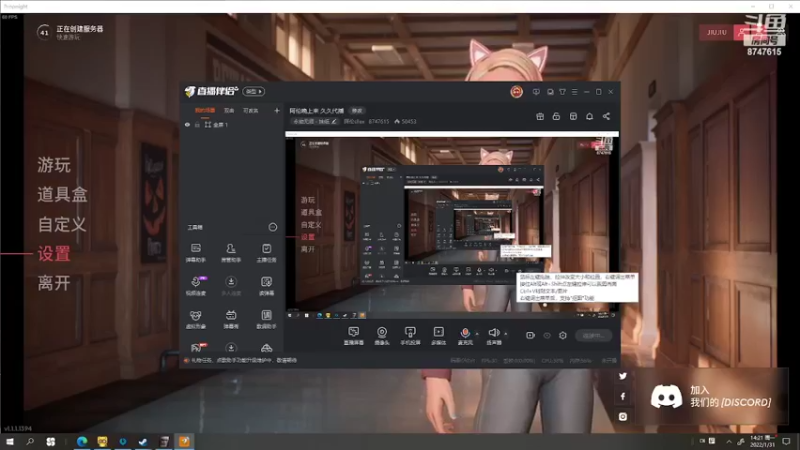Open the 房管助手 tool

(231, 253)
